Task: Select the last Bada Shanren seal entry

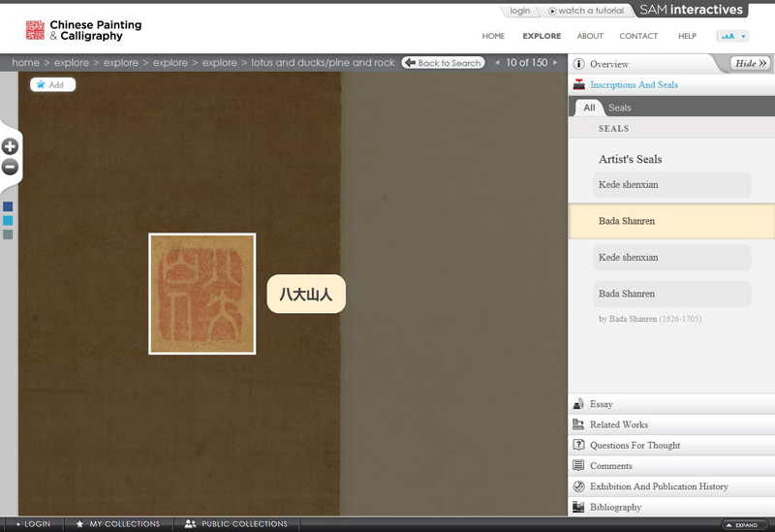Action: pos(671,294)
